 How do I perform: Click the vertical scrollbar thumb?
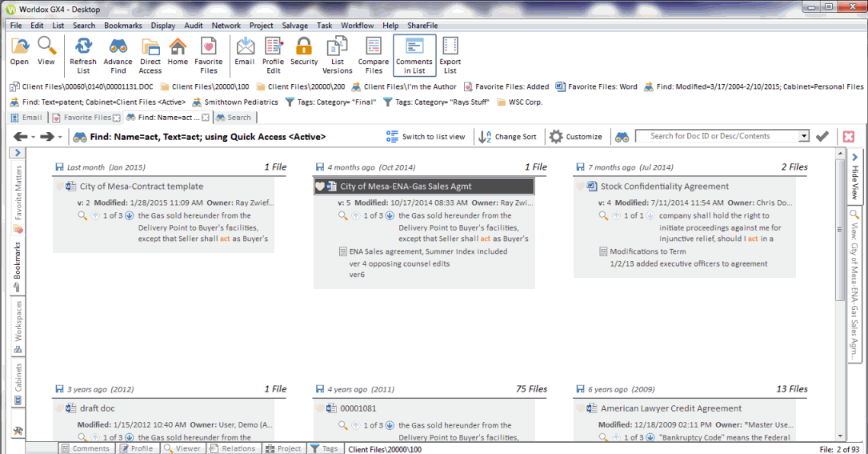pyautogui.click(x=840, y=230)
